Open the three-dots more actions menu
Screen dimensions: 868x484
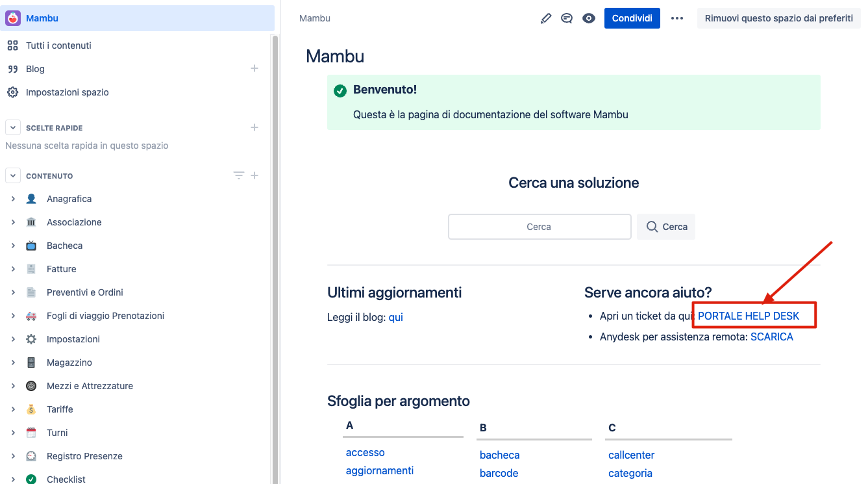pos(677,18)
